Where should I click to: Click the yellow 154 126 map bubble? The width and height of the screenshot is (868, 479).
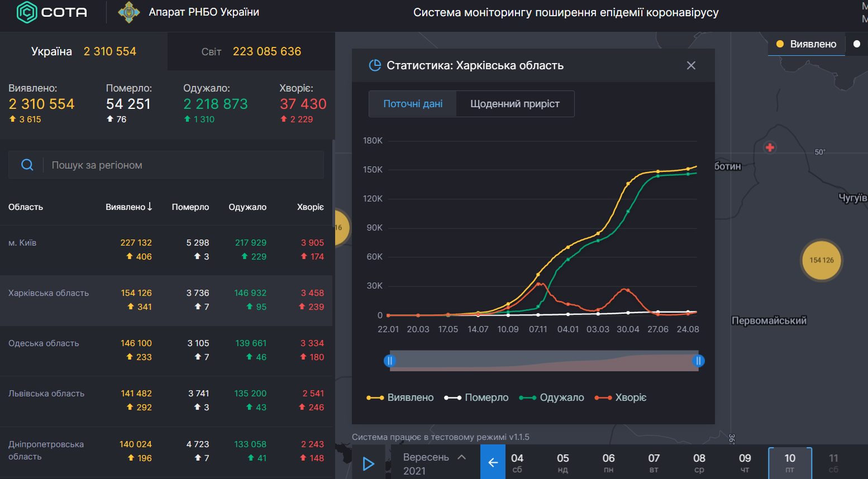point(821,260)
